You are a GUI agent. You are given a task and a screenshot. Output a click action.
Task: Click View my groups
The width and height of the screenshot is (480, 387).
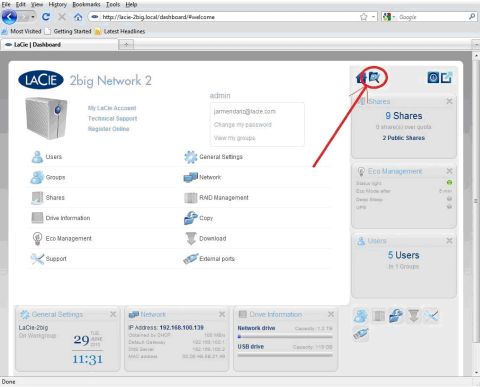tap(234, 138)
